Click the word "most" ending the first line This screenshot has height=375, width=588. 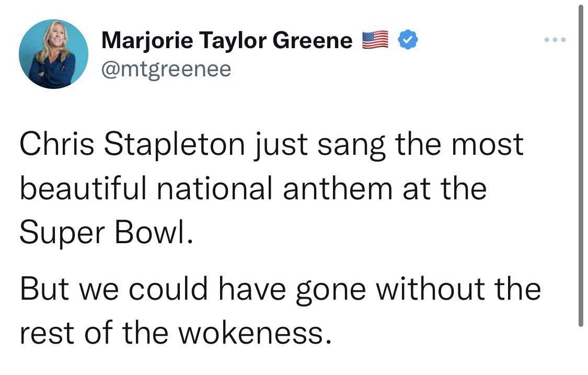487,145
